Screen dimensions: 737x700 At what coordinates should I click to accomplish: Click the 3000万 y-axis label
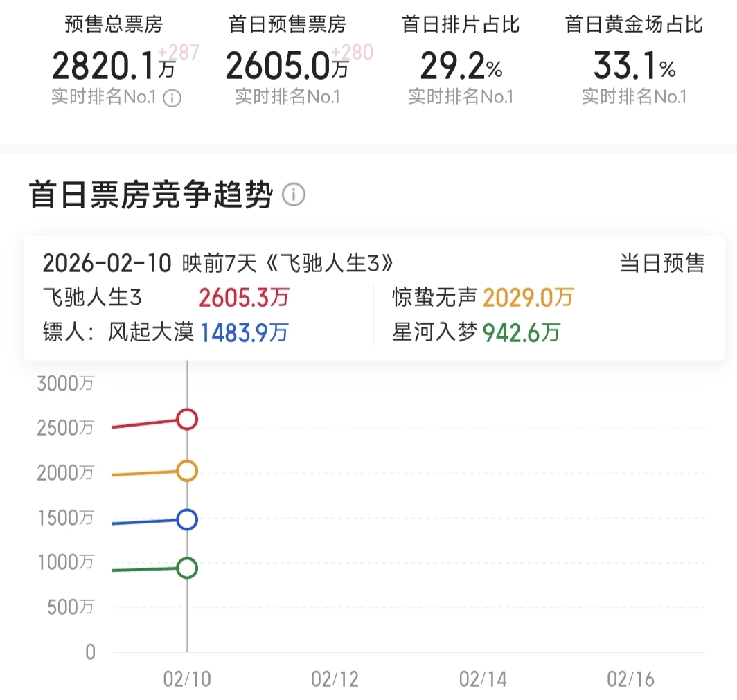tap(65, 384)
